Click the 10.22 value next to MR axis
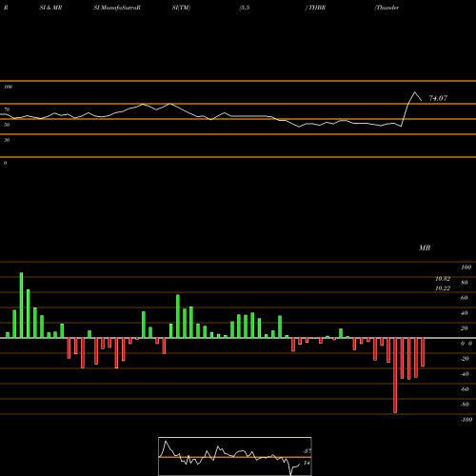The height and width of the screenshot is (476, 476). pos(443,288)
